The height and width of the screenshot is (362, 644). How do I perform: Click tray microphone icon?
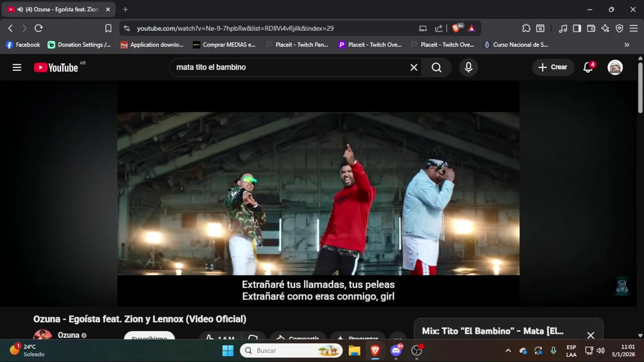(x=553, y=350)
